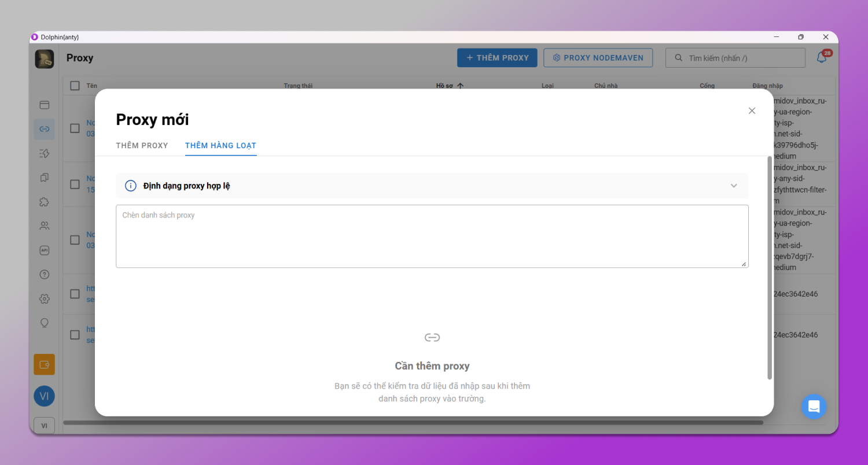Open the Team members sidebar icon
This screenshot has width=868, height=465.
(44, 226)
